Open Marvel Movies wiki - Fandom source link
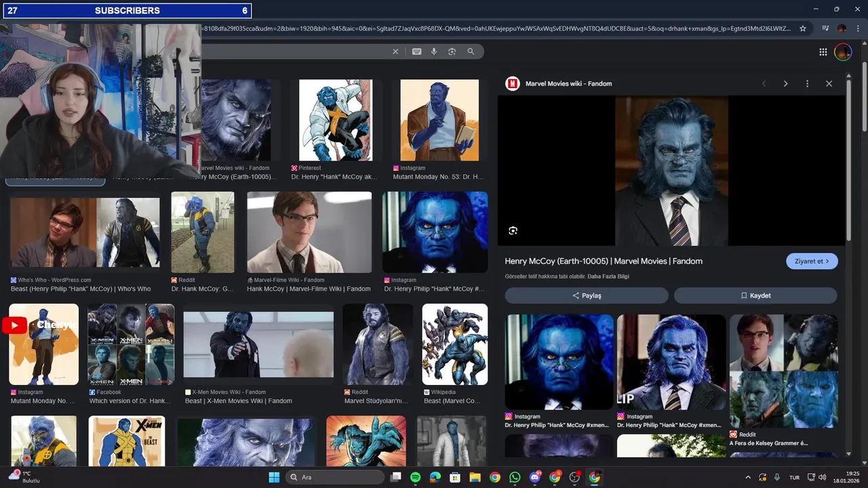The image size is (868, 488). tap(568, 83)
